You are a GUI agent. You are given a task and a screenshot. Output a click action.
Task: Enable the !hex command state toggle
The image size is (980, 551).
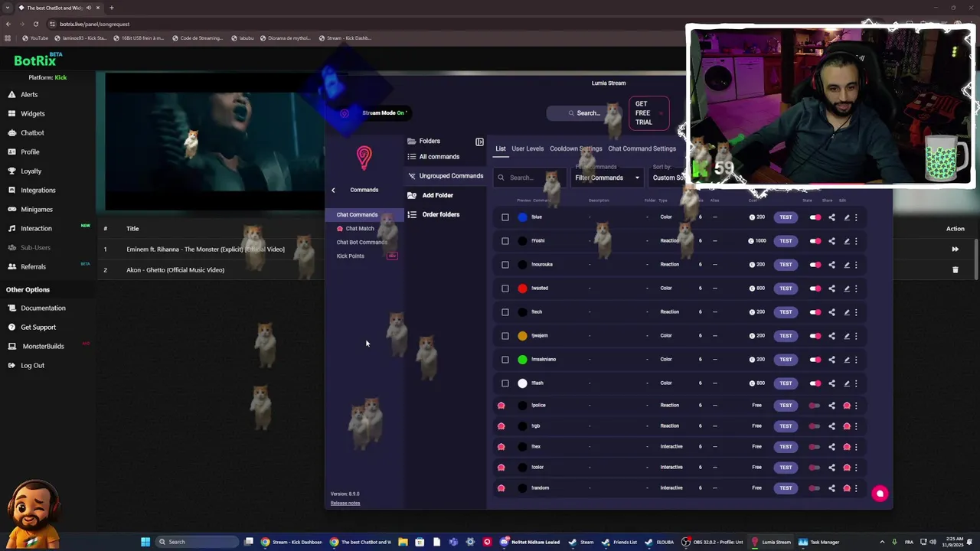pos(815,447)
